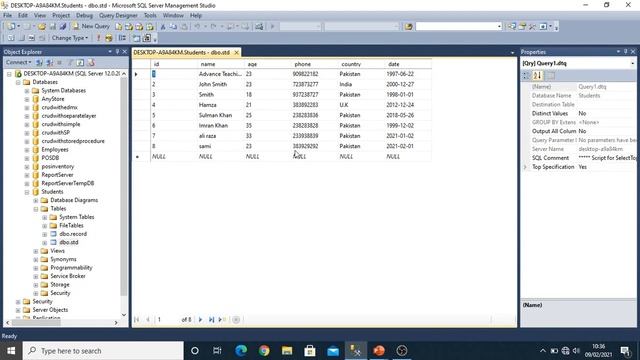
Task: Open the File menu
Action: tap(7, 16)
